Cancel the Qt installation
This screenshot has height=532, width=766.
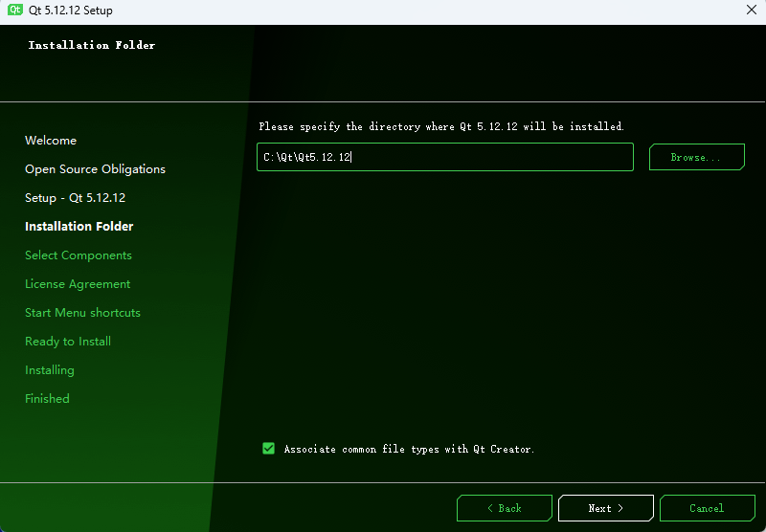tap(707, 508)
